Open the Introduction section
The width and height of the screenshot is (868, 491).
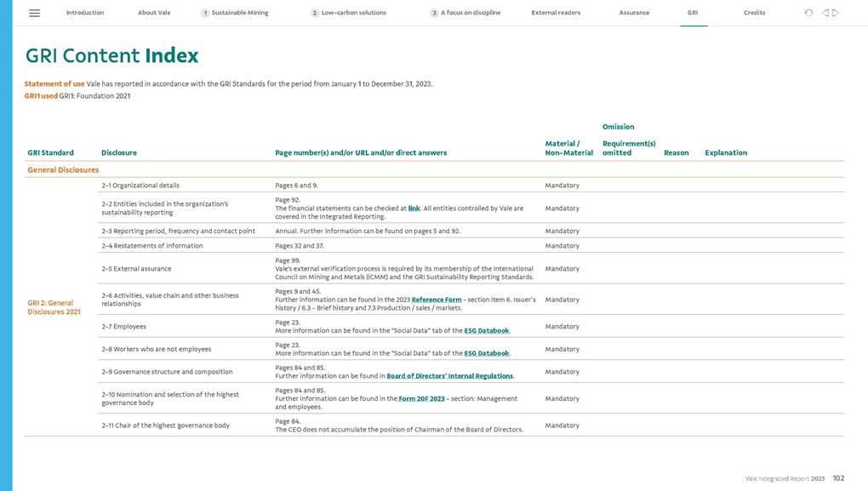(x=85, y=13)
